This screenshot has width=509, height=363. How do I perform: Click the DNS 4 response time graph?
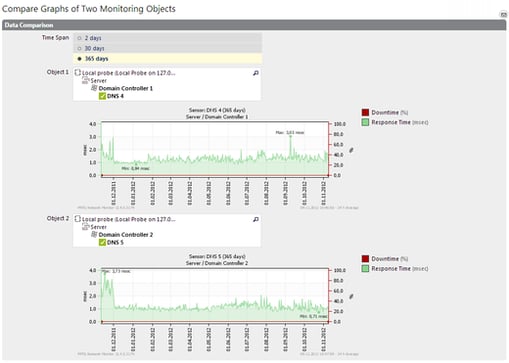[x=215, y=149]
